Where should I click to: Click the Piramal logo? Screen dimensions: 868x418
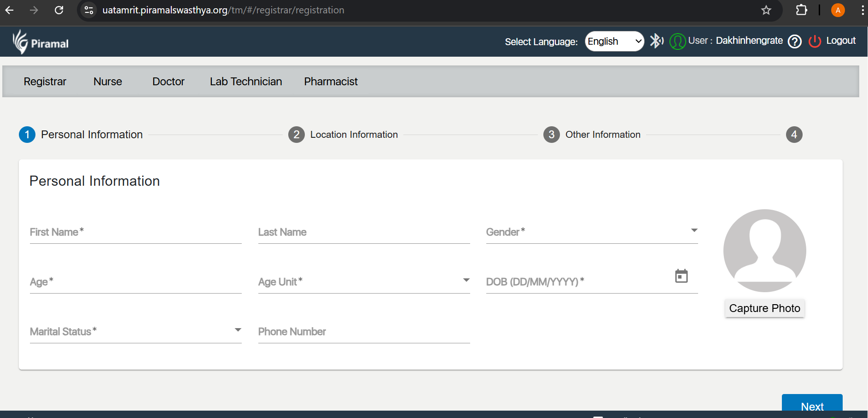[41, 42]
